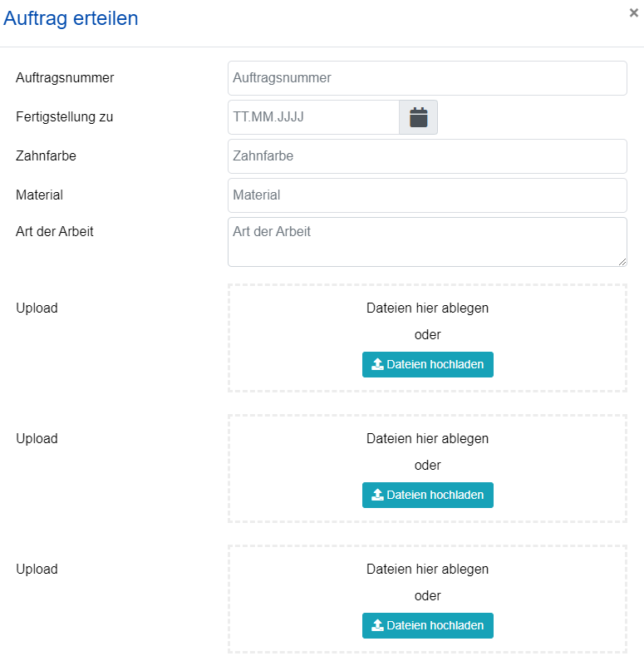The image size is (644, 661).
Task: Select the Material input field
Action: [x=427, y=195]
